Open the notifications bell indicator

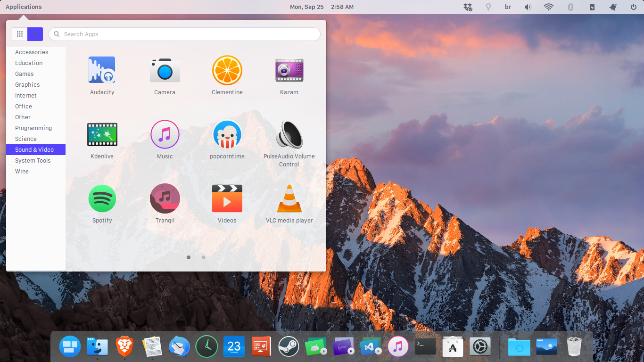(x=613, y=7)
